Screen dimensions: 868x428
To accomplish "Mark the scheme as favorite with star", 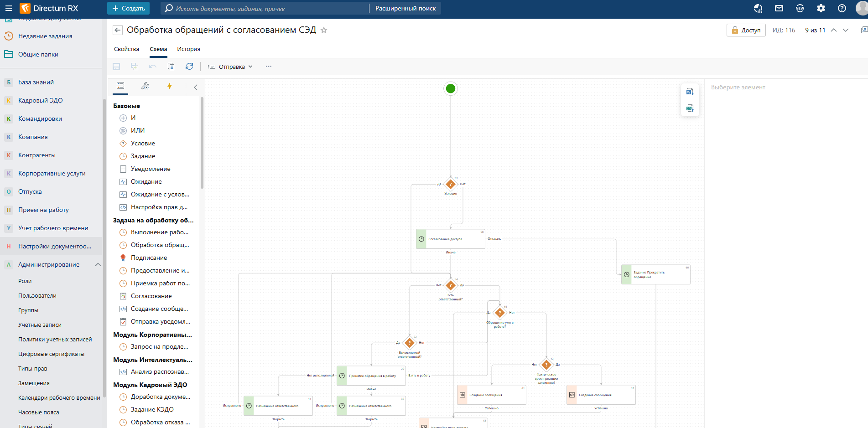I will (324, 30).
